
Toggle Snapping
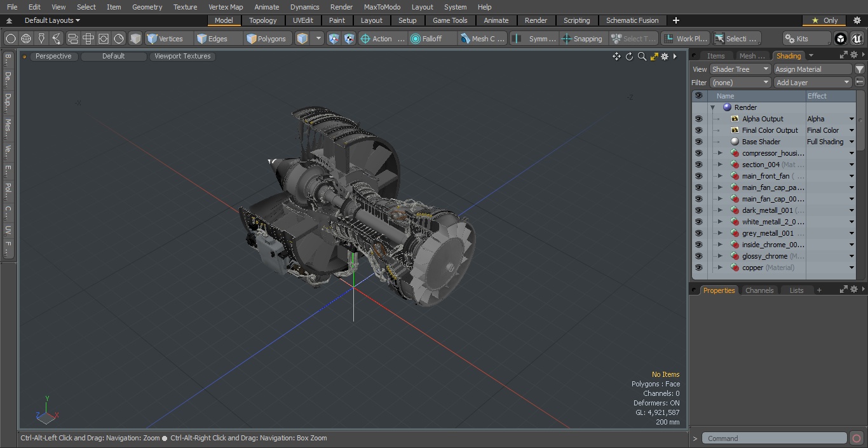(584, 39)
